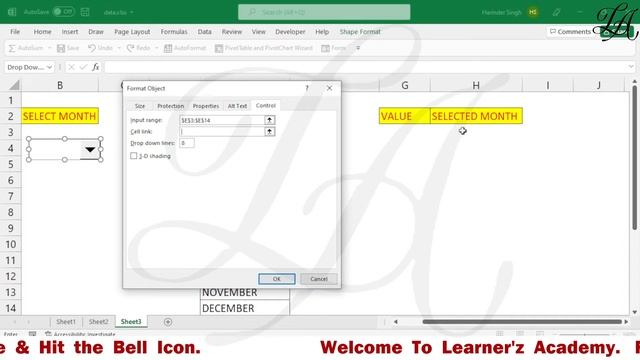This screenshot has height=360, width=640.
Task: Toggle the AutoSave switch
Action: click(x=64, y=12)
